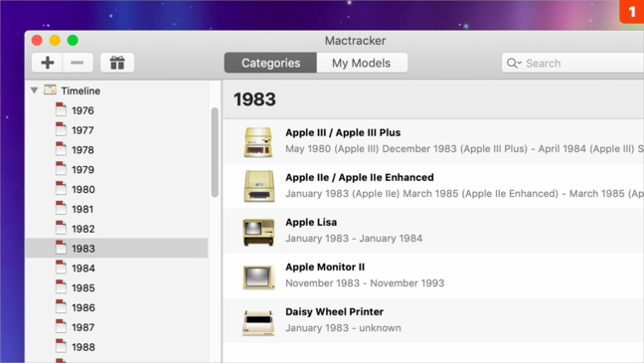
Task: Click the Apple IIe computer icon
Action: click(x=258, y=186)
